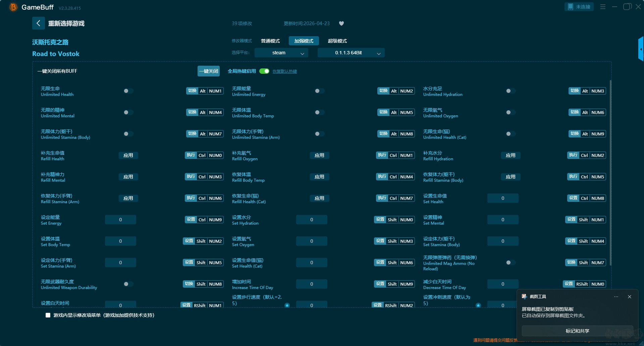Screen dimensions: 644x346
Task: Apply Refill Stamina (Body)
Action: tap(511, 177)
